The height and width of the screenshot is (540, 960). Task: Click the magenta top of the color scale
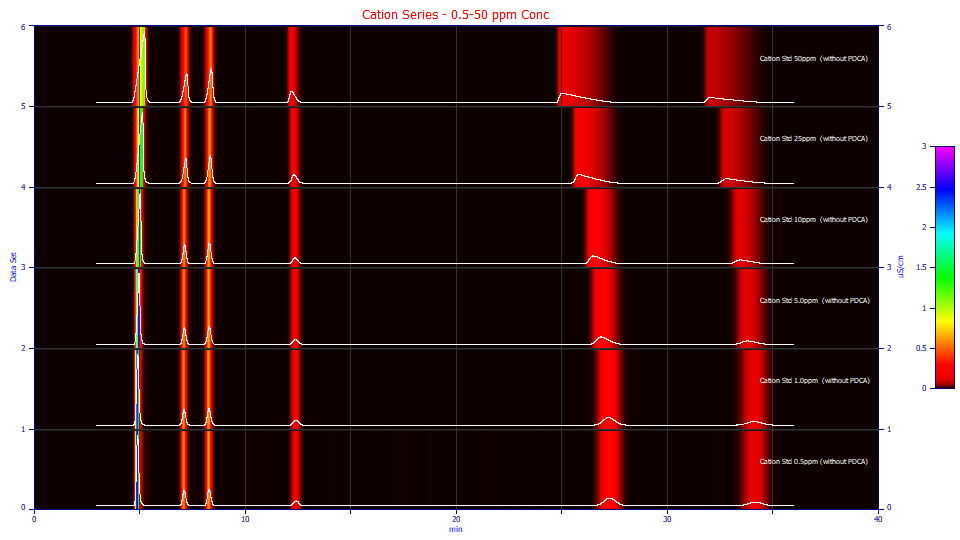945,151
